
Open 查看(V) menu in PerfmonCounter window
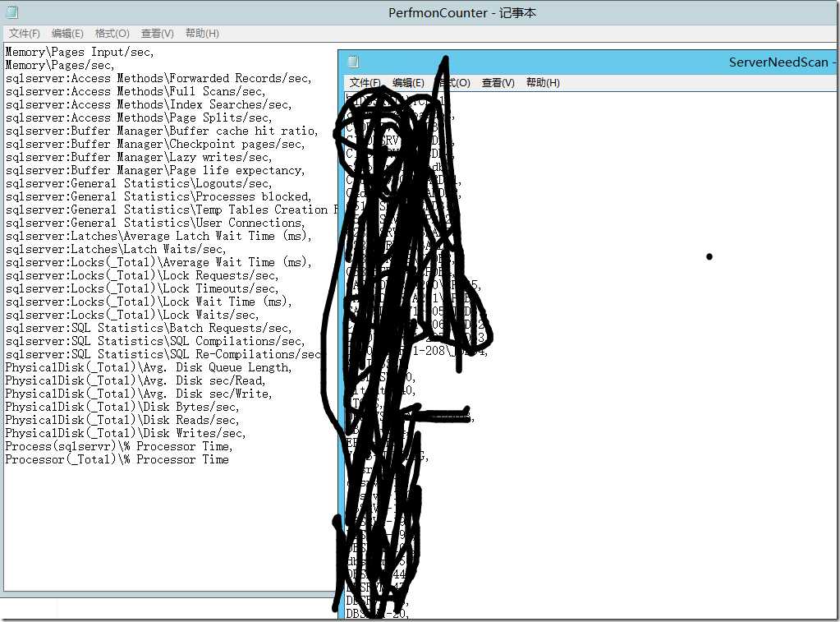coord(158,33)
